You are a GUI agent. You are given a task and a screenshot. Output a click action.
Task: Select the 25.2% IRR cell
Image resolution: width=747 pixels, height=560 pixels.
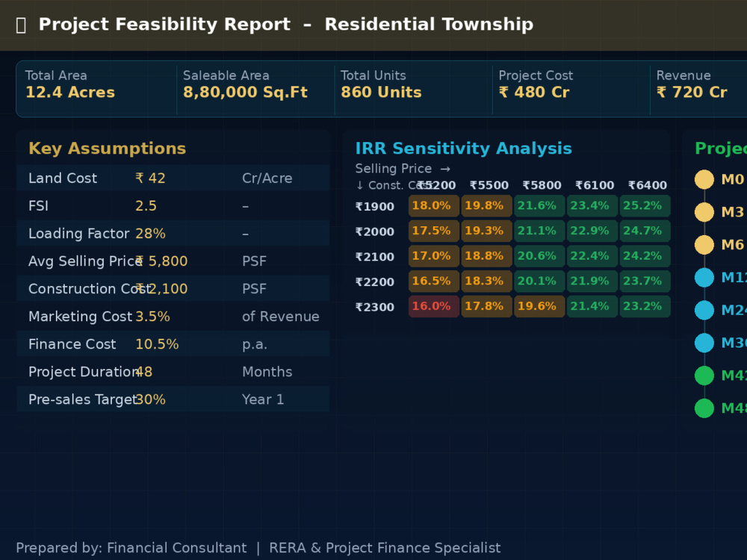pos(645,206)
